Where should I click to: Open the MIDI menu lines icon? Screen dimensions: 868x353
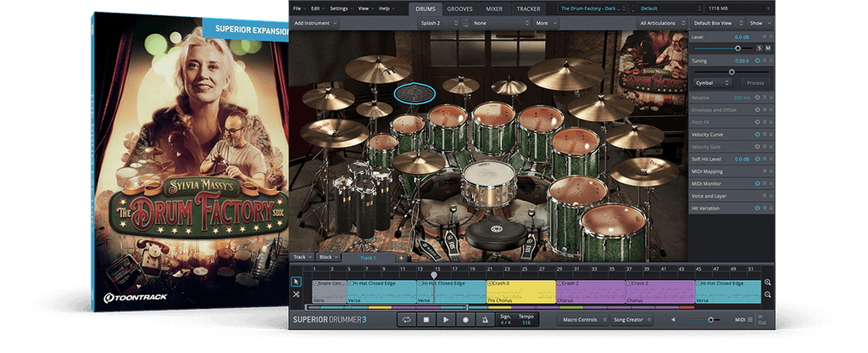point(750,320)
